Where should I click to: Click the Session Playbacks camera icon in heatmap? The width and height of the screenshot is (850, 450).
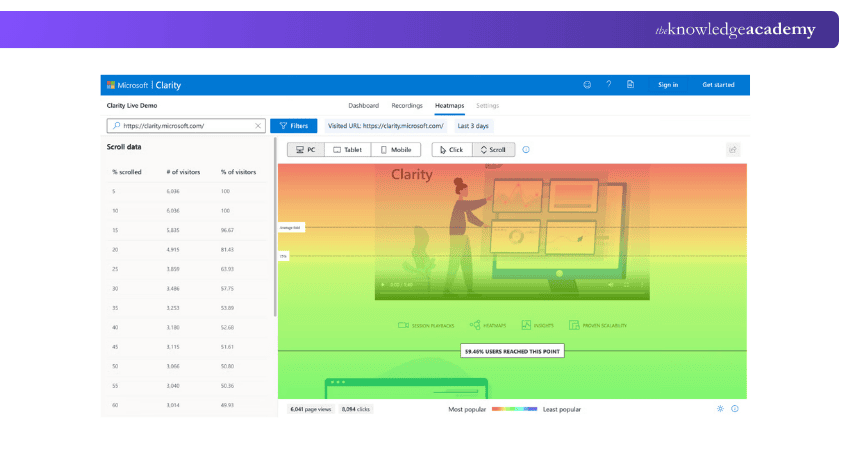(x=403, y=325)
